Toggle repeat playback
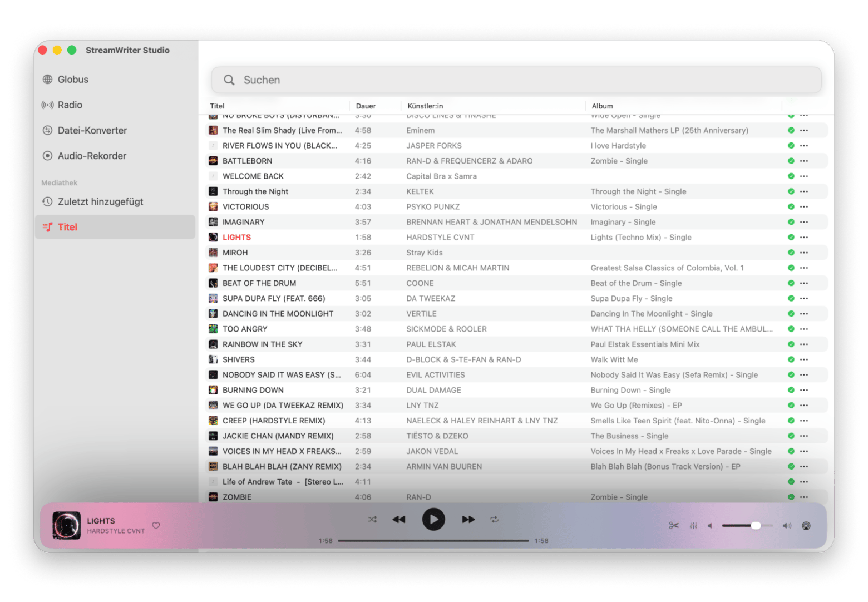Screen dimensions: 868x602 pos(494,520)
